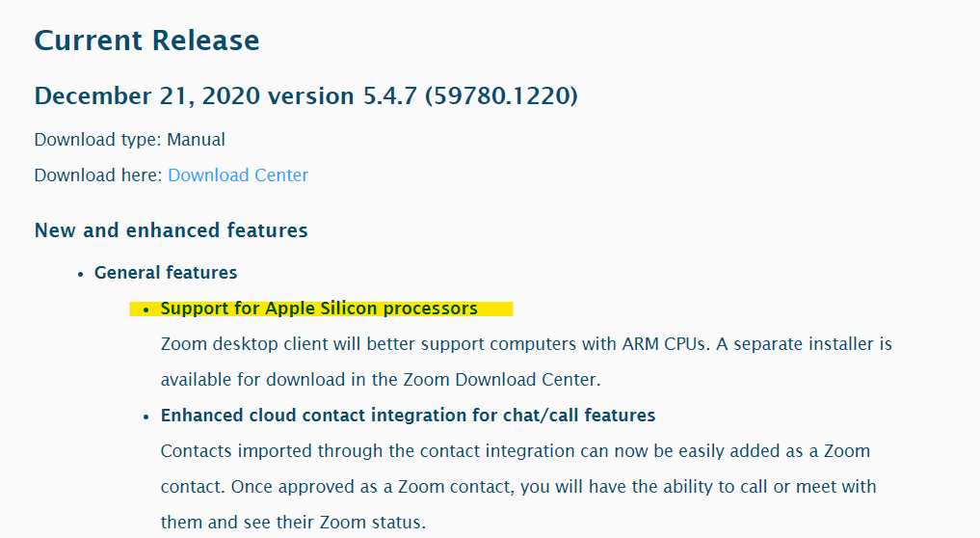This screenshot has height=538, width=980.
Task: Click the bullet dot before General features
Action: (x=81, y=274)
